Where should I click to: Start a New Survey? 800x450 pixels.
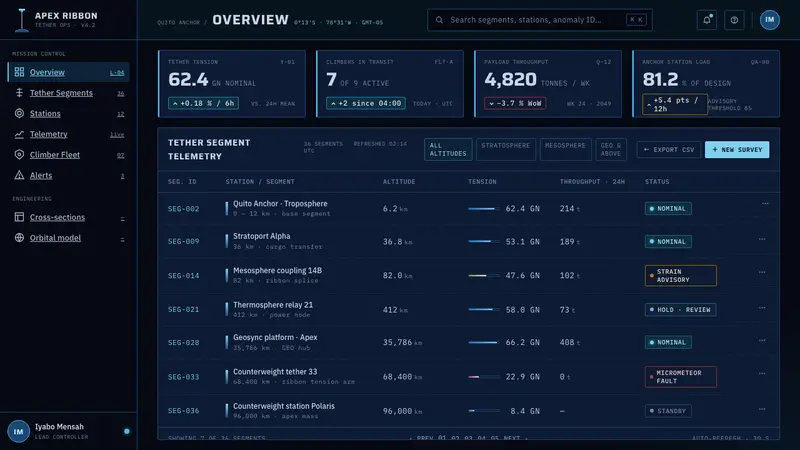point(737,149)
